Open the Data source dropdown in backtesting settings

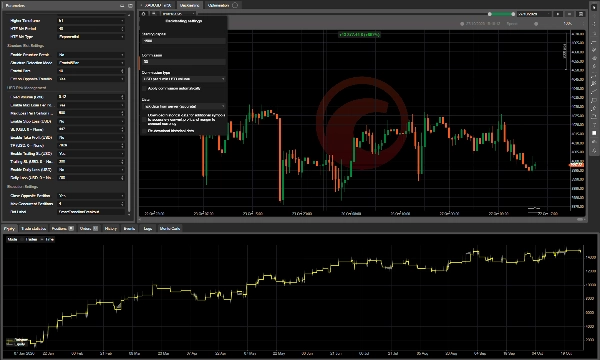coord(184,106)
